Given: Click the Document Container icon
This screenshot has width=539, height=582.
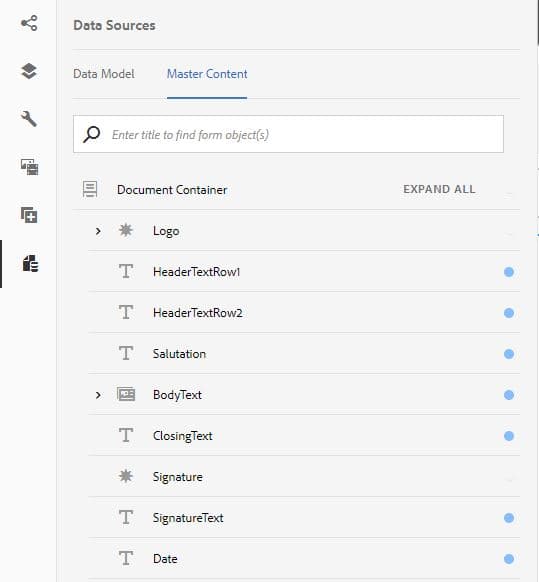Looking at the screenshot, I should [90, 189].
